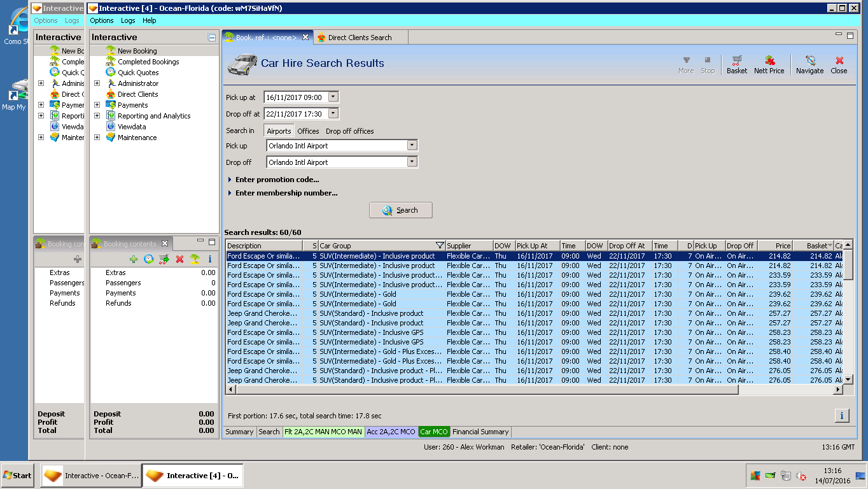The image size is (868, 489).
Task: Open the Pick up location dropdown
Action: coord(412,146)
